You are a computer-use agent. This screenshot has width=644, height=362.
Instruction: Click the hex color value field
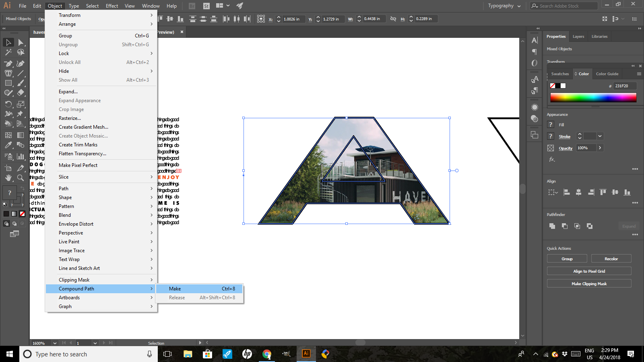click(x=625, y=86)
